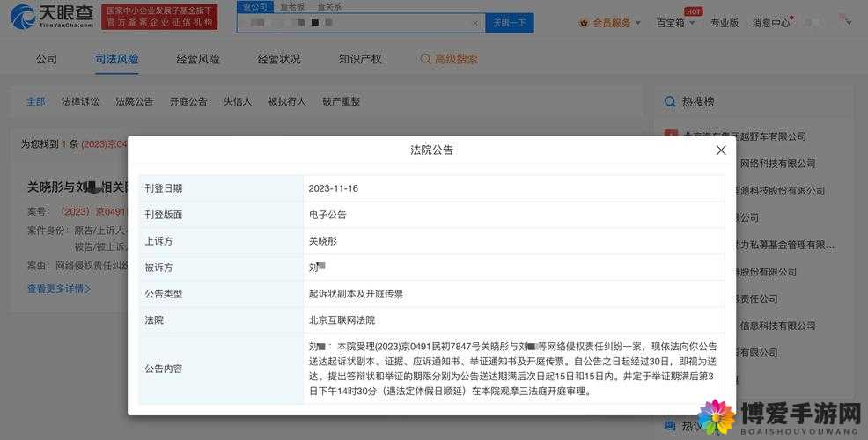Switch to the 查公司 search tab
Image resolution: width=868 pixels, height=440 pixels.
click(x=255, y=7)
